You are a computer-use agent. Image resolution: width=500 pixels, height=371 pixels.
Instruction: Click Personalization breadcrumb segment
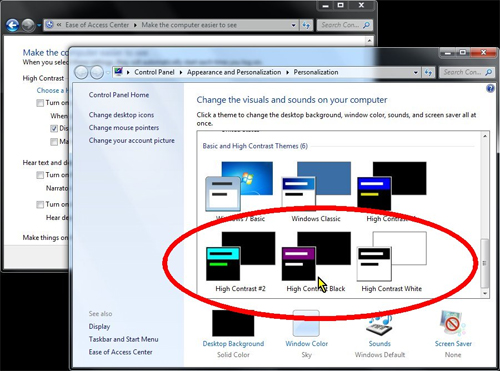click(316, 72)
